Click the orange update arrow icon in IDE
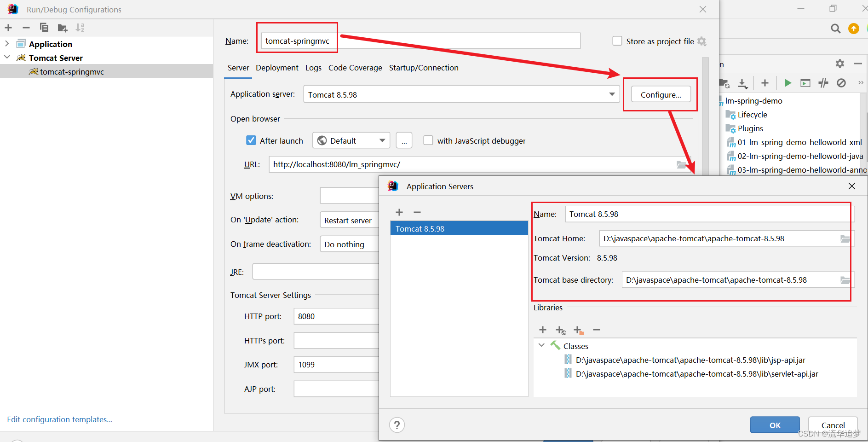The image size is (868, 442). (854, 29)
